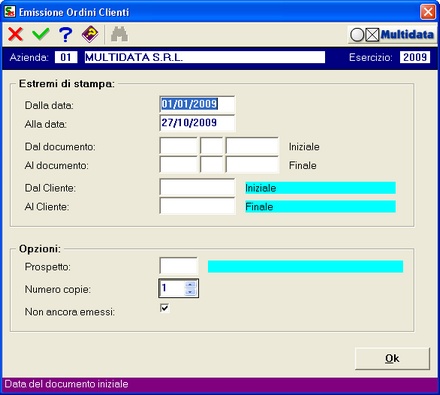Viewport: 440px width, 395px height.
Task: Focus the Al Cliente code field
Action: click(x=197, y=206)
